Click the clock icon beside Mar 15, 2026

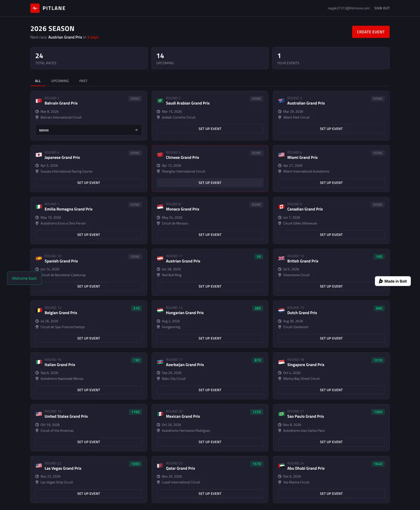pos(158,112)
